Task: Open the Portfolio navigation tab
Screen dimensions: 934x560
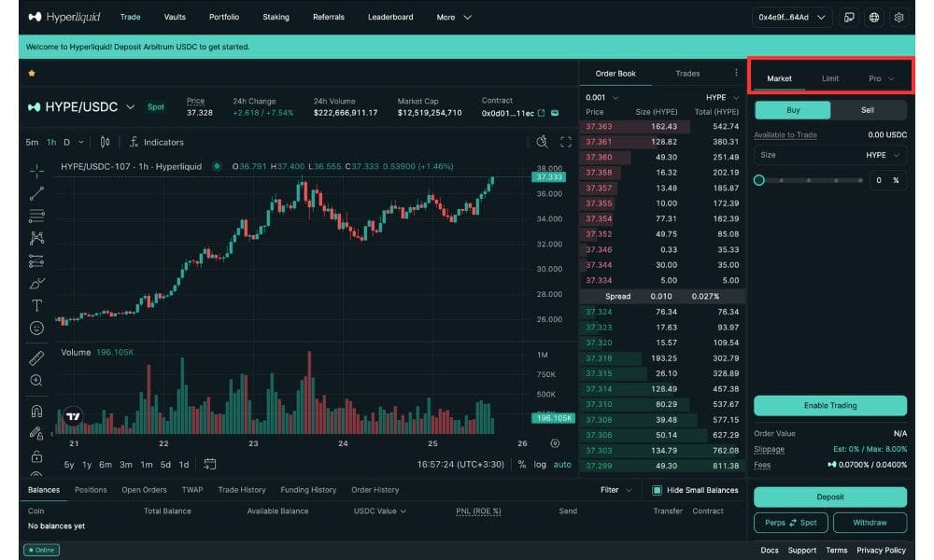Action: click(224, 17)
